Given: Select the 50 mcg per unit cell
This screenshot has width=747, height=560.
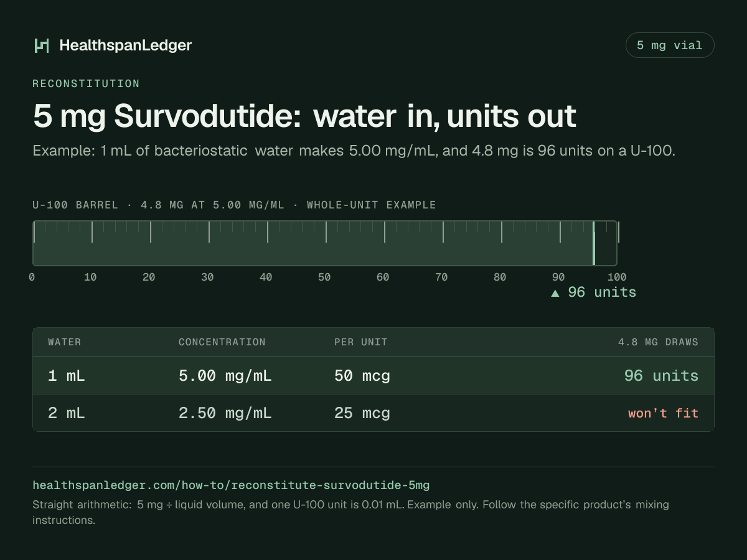Looking at the screenshot, I should click(362, 376).
